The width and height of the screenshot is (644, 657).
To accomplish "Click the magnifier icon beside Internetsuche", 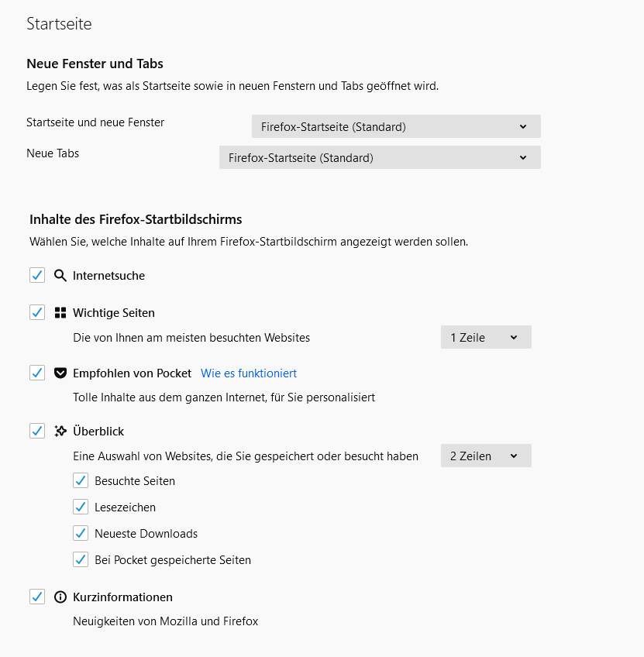I will click(60, 275).
